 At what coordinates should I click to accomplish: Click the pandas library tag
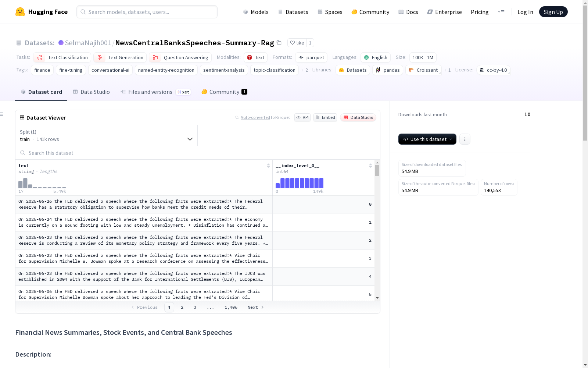click(x=388, y=70)
